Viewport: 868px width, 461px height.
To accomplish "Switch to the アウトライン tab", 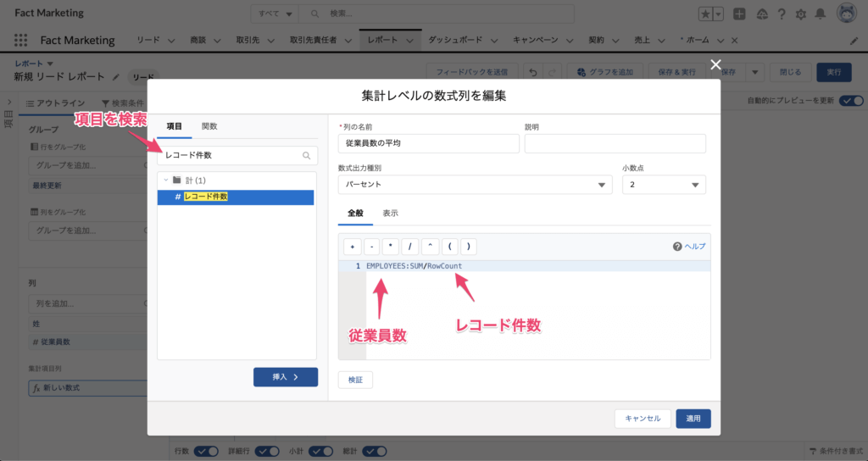I will pos(55,103).
